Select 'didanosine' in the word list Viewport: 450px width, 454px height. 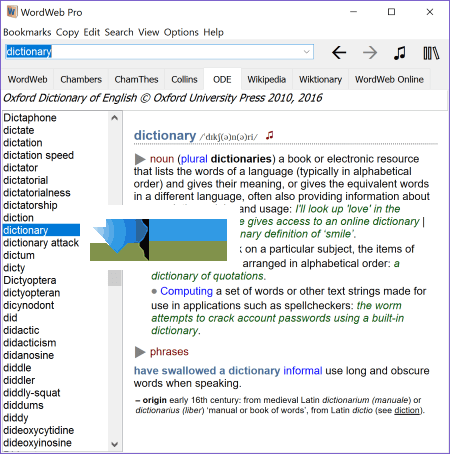point(28,355)
